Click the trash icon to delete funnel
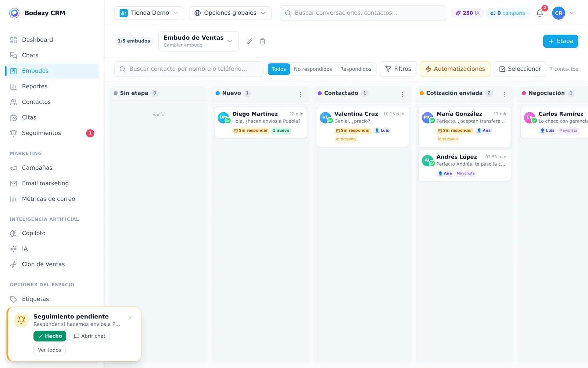This screenshot has height=368, width=588. click(x=262, y=41)
